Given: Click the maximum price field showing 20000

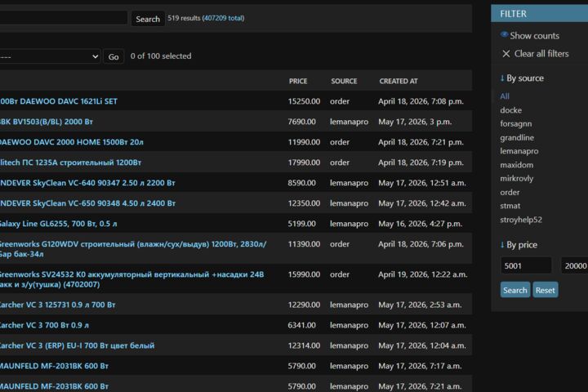Looking at the screenshot, I should point(574,265).
